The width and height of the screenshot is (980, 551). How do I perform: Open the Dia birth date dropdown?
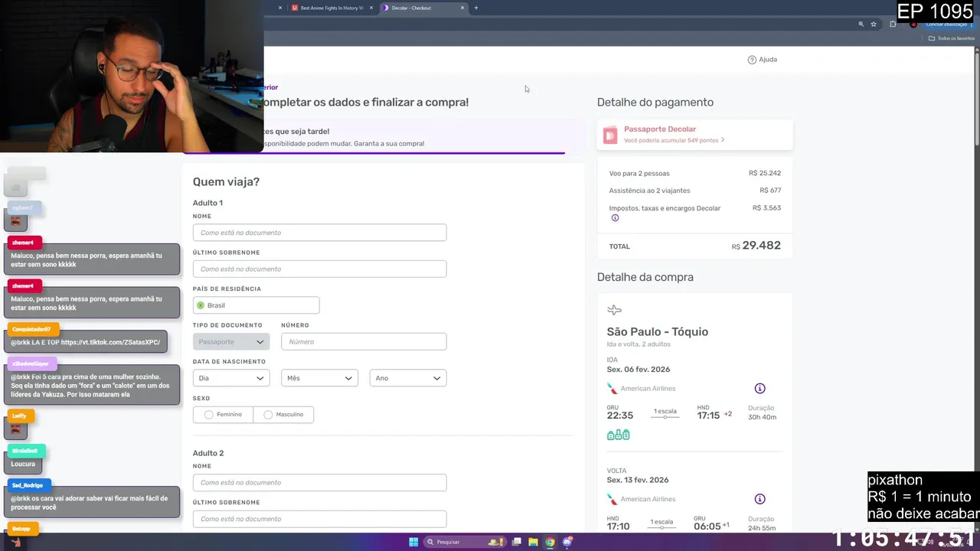tap(231, 378)
